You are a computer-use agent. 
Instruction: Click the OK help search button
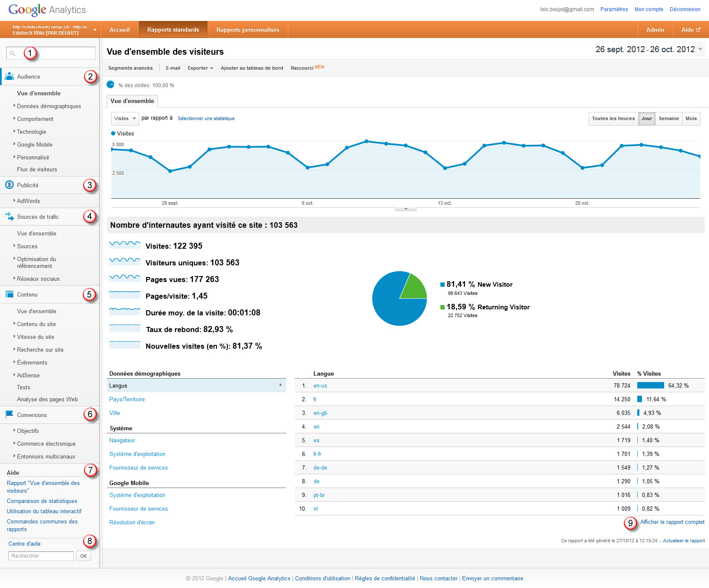tap(83, 556)
